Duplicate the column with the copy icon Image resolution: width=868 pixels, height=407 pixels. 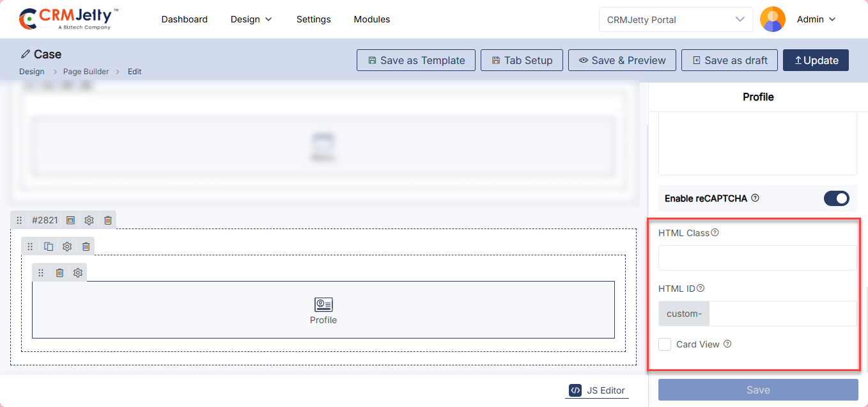coord(49,246)
